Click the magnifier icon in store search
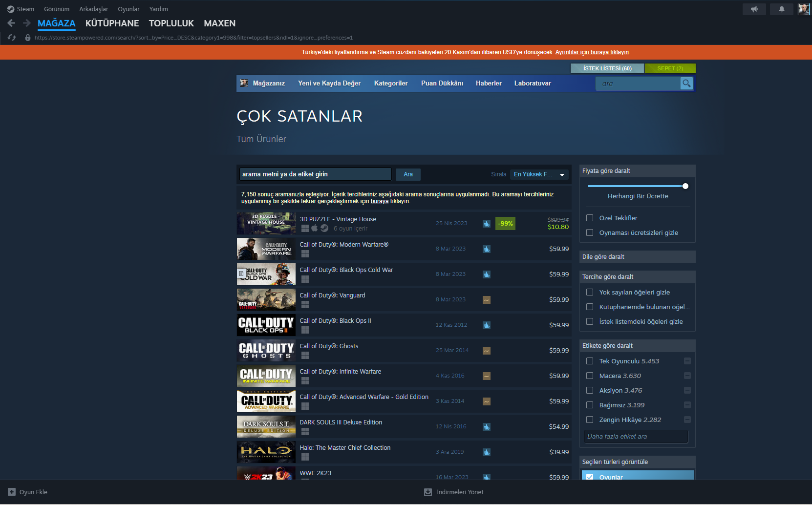 coord(686,84)
